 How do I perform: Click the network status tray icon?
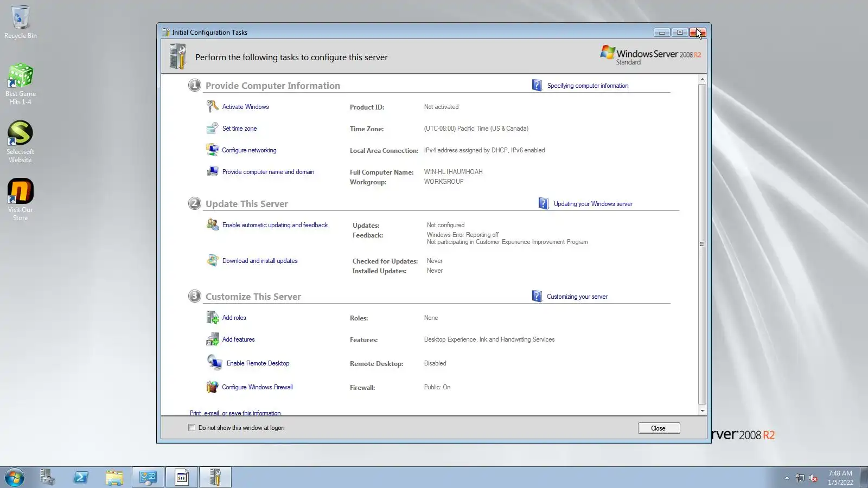click(800, 478)
